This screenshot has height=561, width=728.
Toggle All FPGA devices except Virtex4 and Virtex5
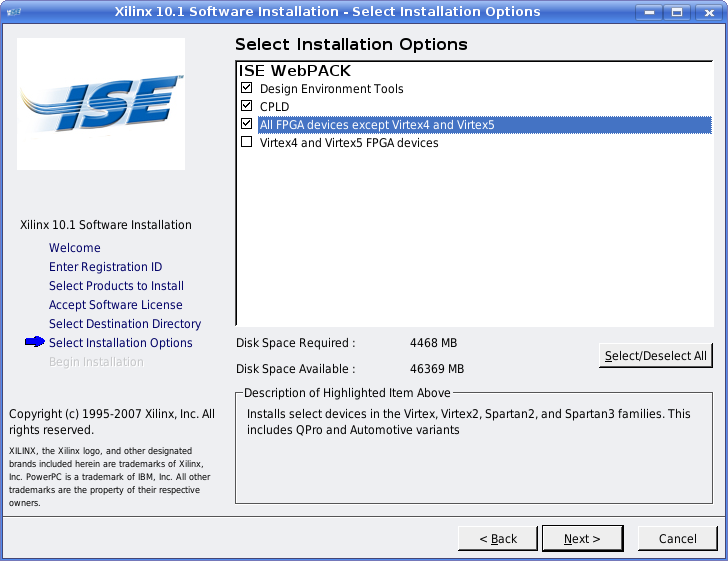click(x=247, y=124)
